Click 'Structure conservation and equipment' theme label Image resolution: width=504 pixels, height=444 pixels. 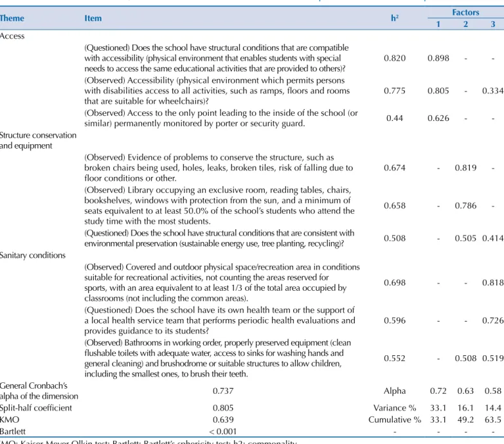click(x=38, y=140)
